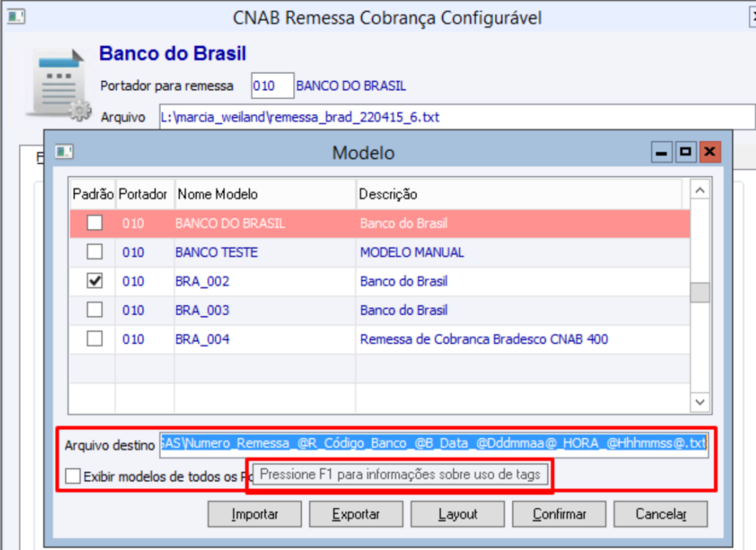Enable Exibir modelos de todos os portadores

point(73,476)
